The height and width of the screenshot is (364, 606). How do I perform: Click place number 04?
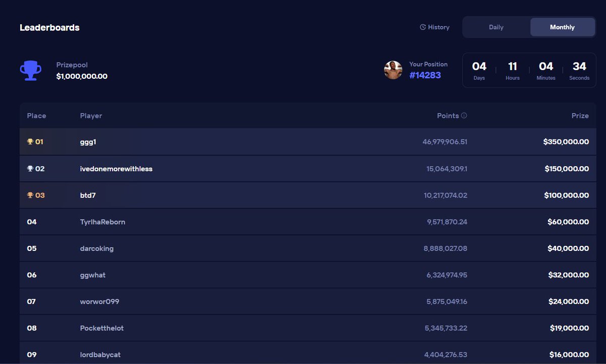32,222
